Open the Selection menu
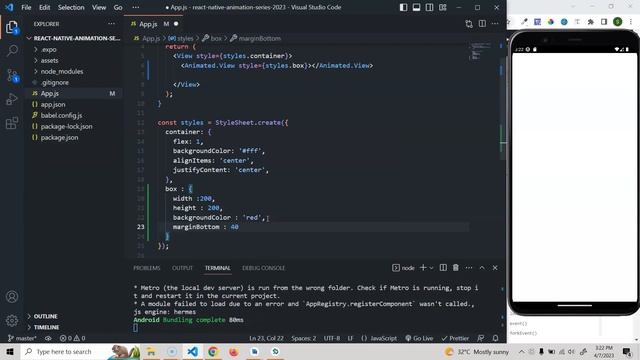 point(71,7)
